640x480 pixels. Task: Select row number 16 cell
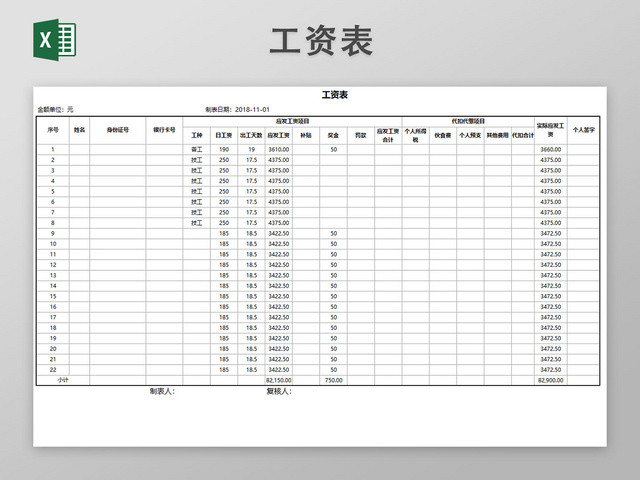pos(53,307)
